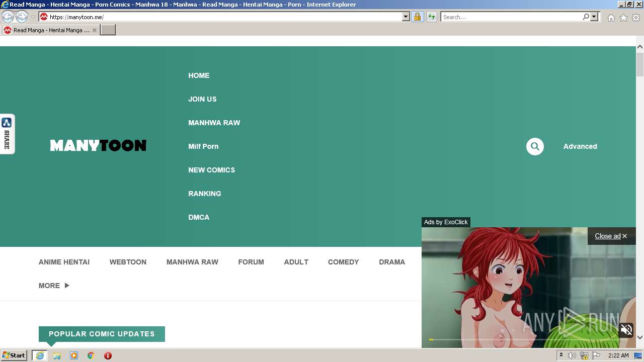Open the FORUM link
Image resolution: width=644 pixels, height=362 pixels.
(251, 262)
